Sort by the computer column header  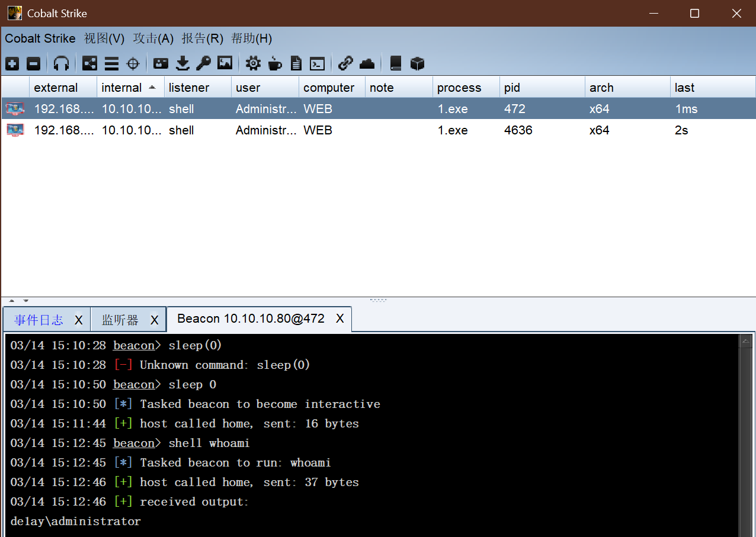click(x=332, y=88)
